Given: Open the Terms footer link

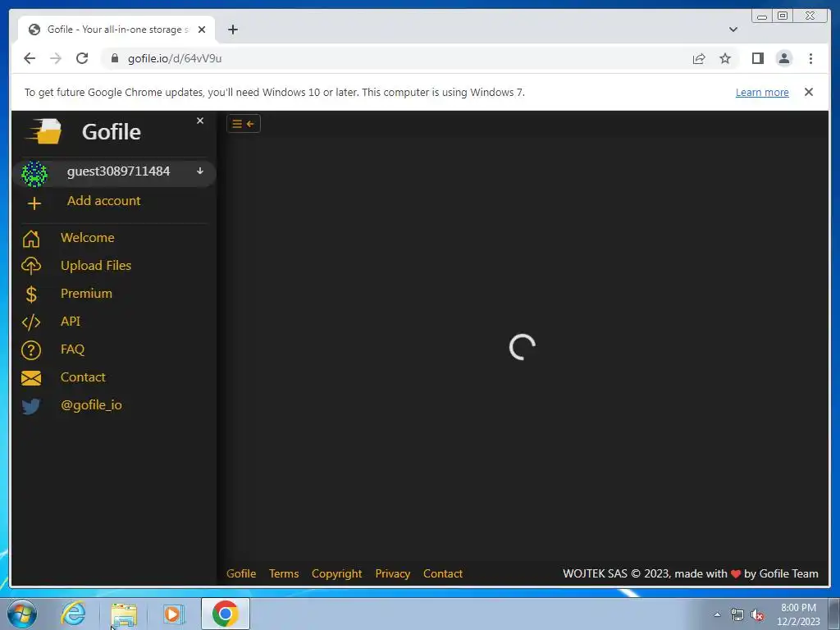Looking at the screenshot, I should pos(284,573).
